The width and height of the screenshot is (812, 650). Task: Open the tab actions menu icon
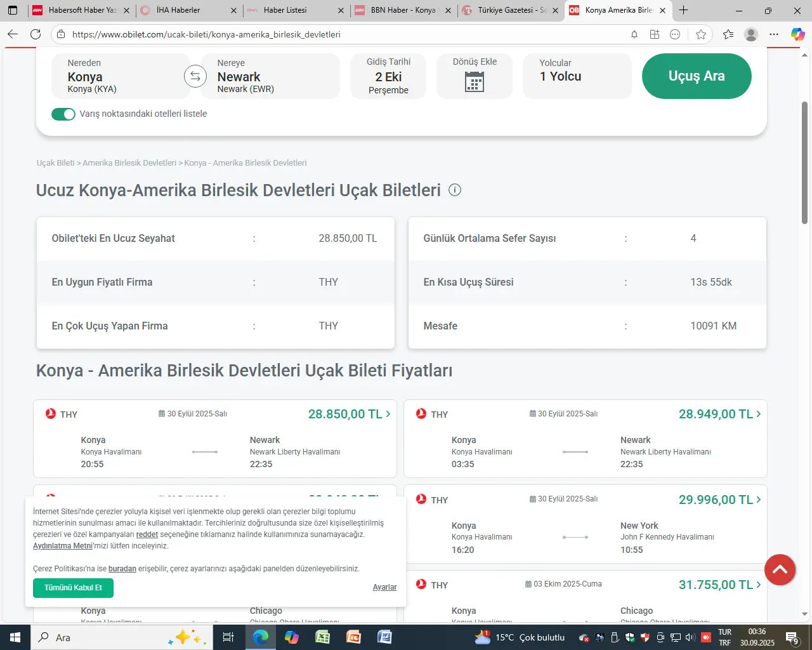(x=13, y=10)
